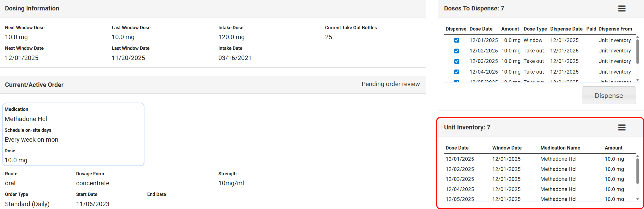Click the Doses To Dispense scrollbar thumb
Image resolution: width=644 pixels, height=209 pixels.
637,51
